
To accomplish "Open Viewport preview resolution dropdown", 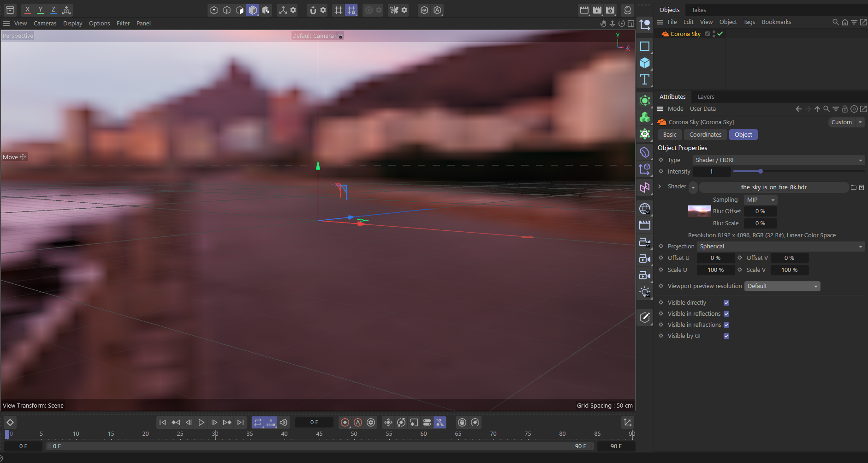I will tap(782, 286).
